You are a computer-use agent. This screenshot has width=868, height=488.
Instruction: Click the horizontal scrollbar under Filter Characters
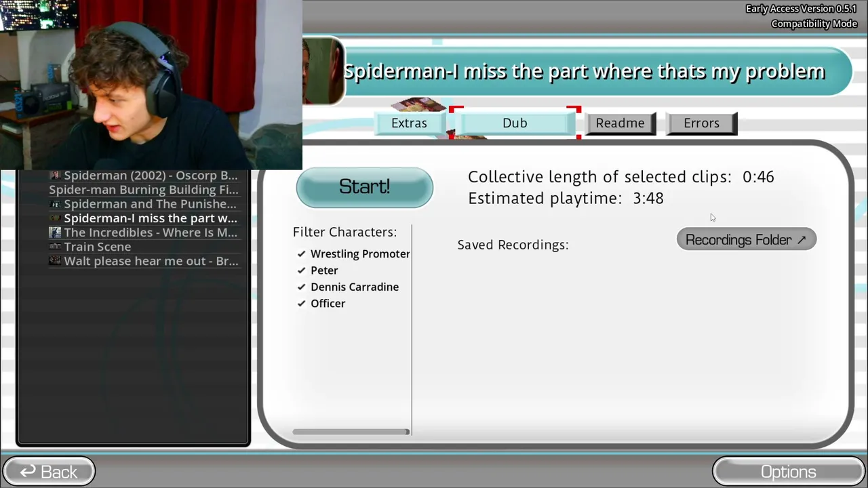point(351,432)
